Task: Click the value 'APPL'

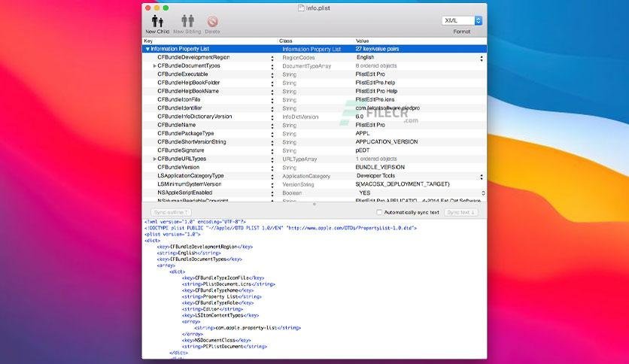Action: click(363, 134)
